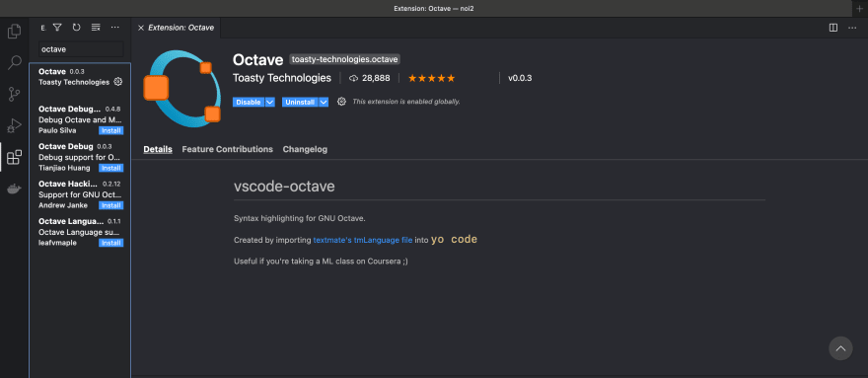Click the gear icon beside Uninstall dropdown

point(341,102)
